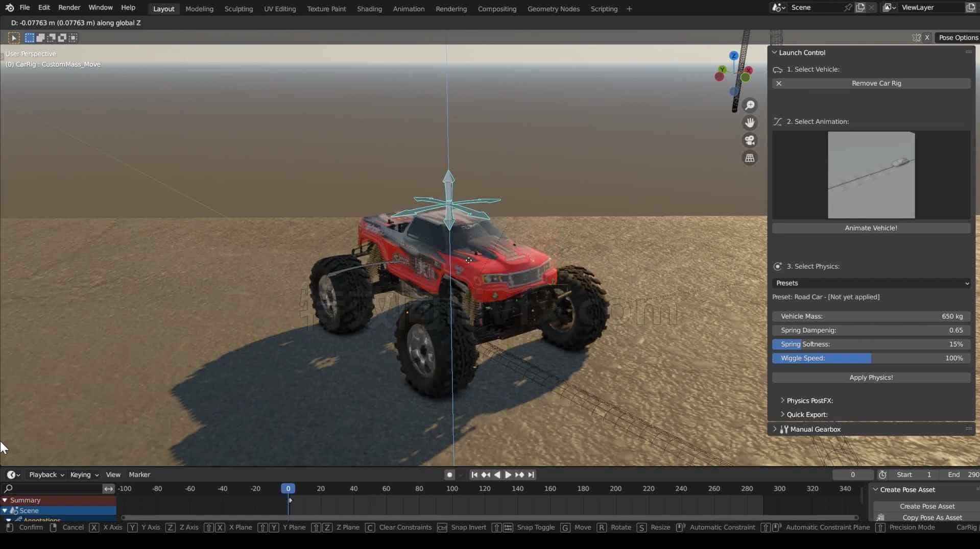Open the Playback dropdown
This screenshot has width=980, height=549.
pyautogui.click(x=46, y=475)
